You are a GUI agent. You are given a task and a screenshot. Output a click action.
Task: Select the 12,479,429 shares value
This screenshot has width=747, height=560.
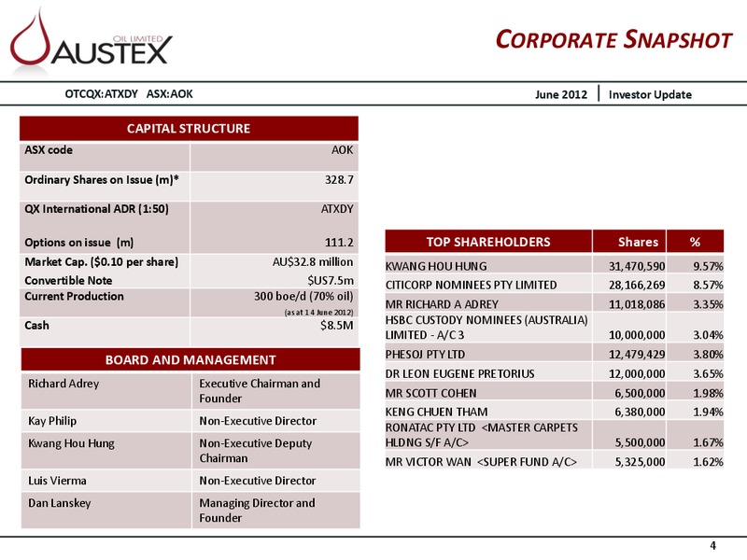[637, 355]
